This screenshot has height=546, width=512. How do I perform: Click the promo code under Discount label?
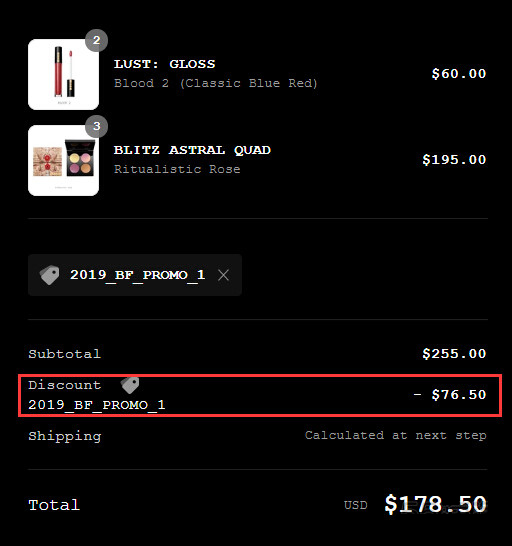tap(96, 405)
